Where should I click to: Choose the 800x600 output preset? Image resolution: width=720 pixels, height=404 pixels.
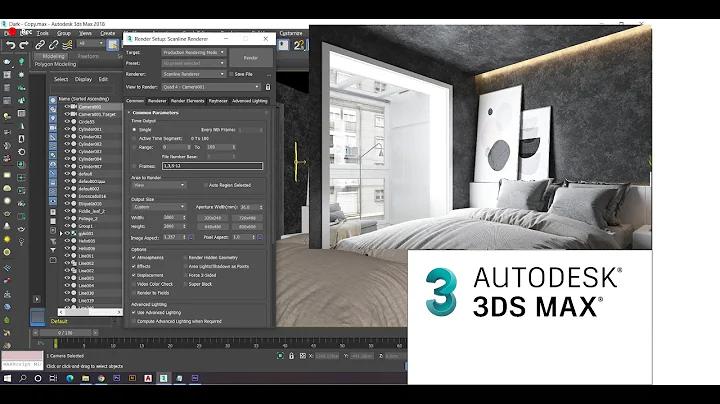[x=248, y=227]
